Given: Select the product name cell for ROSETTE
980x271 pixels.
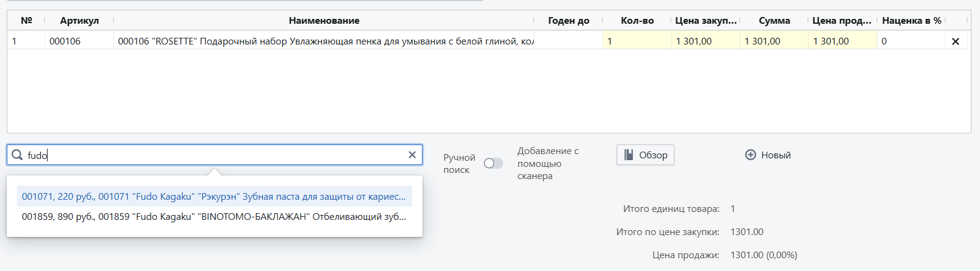Looking at the screenshot, I should click(x=324, y=41).
